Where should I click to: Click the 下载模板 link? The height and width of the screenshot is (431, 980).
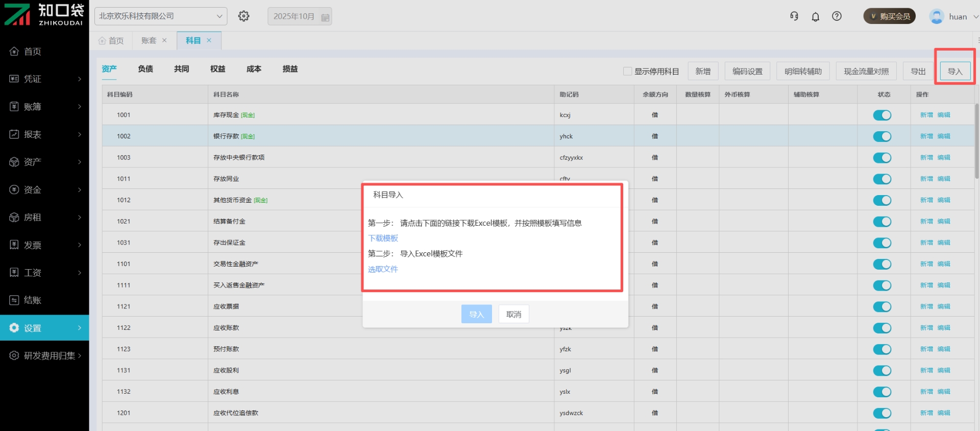(x=383, y=238)
